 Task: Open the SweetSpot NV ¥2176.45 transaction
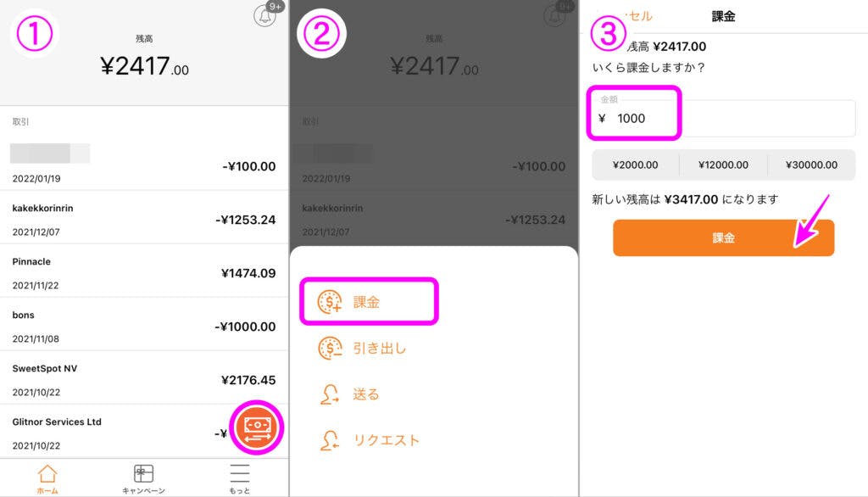pos(144,380)
